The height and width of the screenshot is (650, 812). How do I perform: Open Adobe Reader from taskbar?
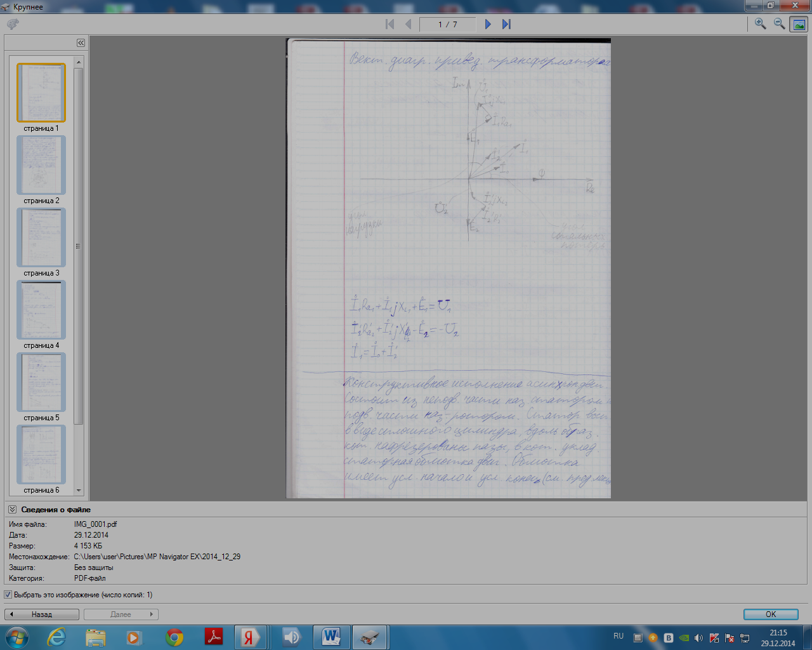point(214,637)
